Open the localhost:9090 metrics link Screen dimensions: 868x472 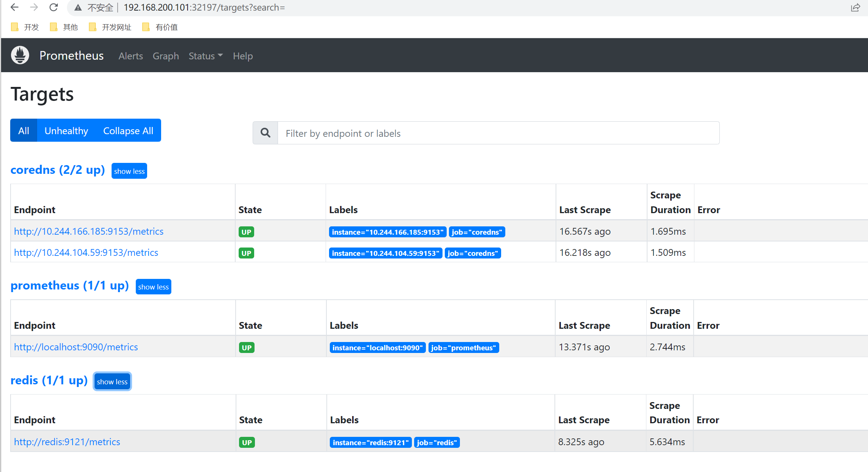point(76,347)
